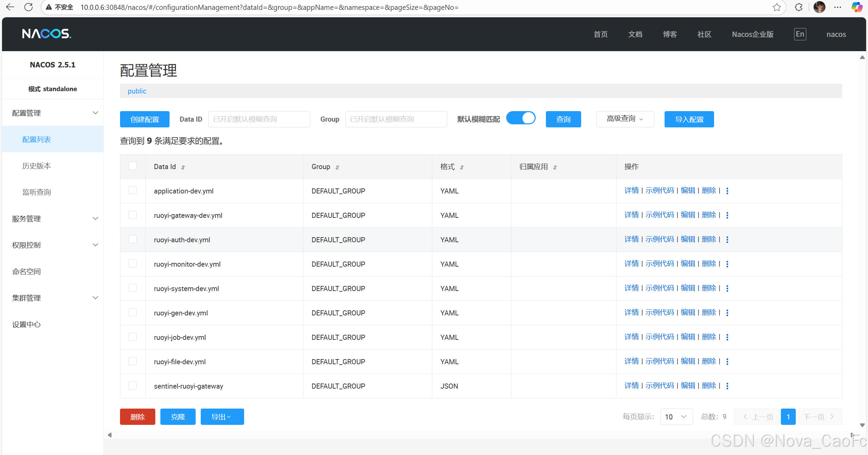Expand the 集群管理 sidebar section
This screenshot has width=868, height=455.
pyautogui.click(x=53, y=298)
